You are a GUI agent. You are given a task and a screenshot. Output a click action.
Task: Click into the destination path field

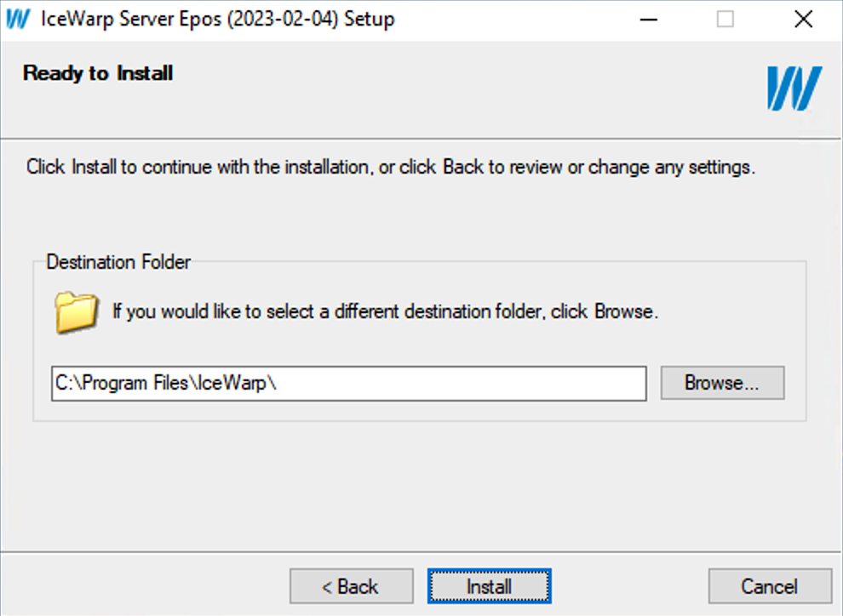click(349, 384)
